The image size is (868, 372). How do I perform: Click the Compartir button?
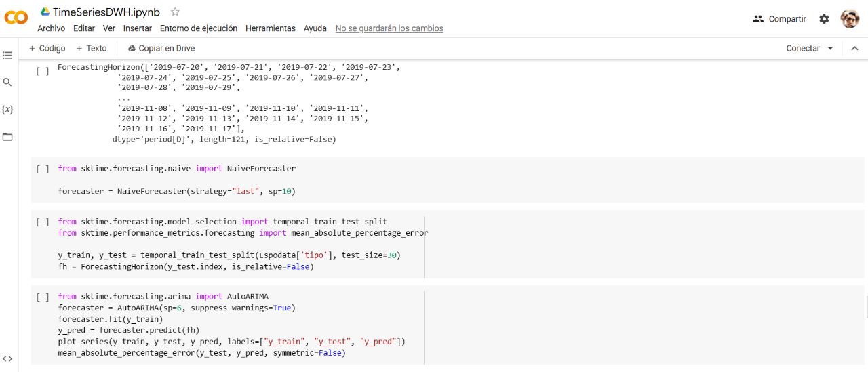[779, 19]
